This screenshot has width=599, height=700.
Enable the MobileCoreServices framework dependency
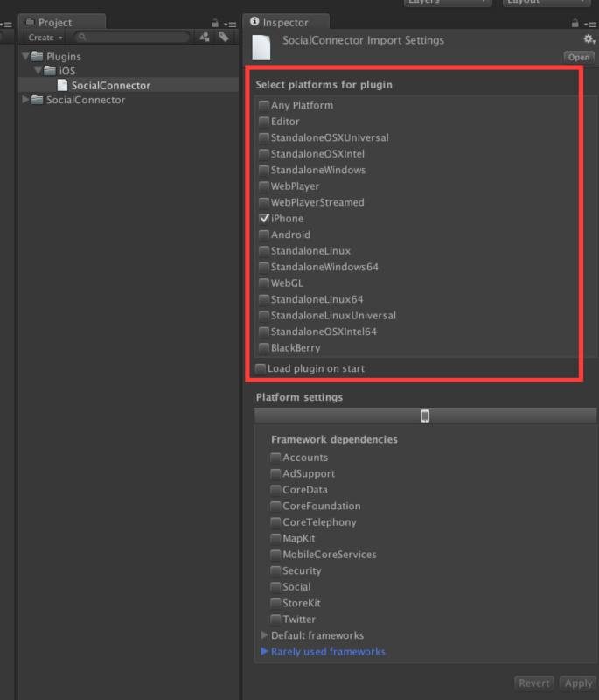tap(275, 555)
